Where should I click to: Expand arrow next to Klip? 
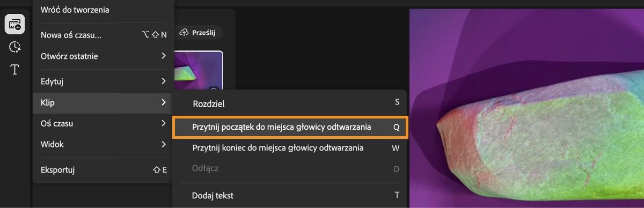[x=164, y=102]
